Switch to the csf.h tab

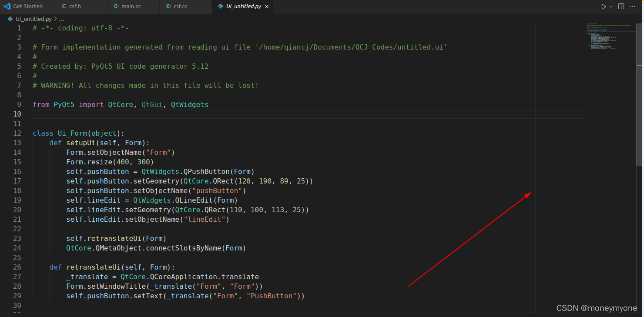(x=81, y=7)
